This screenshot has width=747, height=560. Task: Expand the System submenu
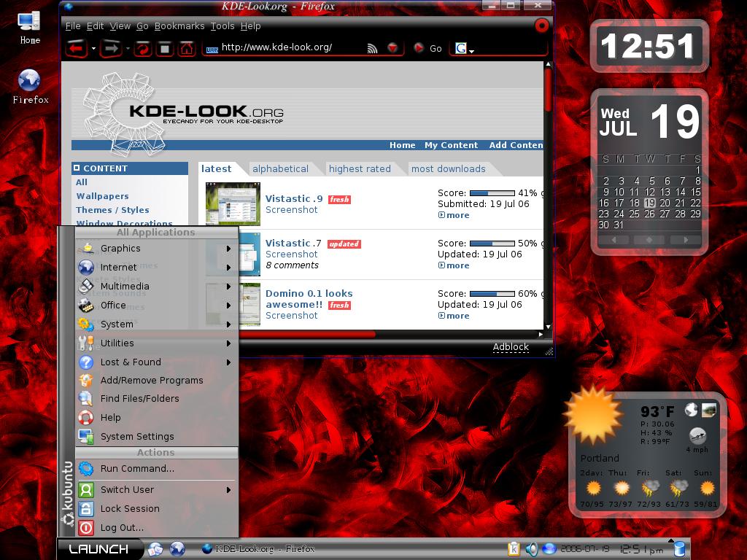[156, 324]
